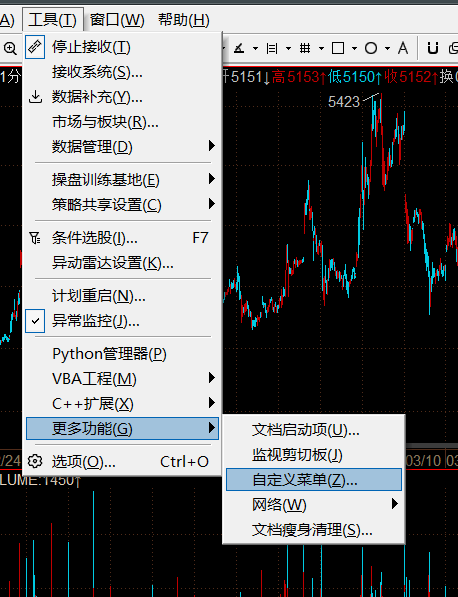Select the angle line drawing tool
The width and height of the screenshot is (458, 597).
[x=239, y=49]
